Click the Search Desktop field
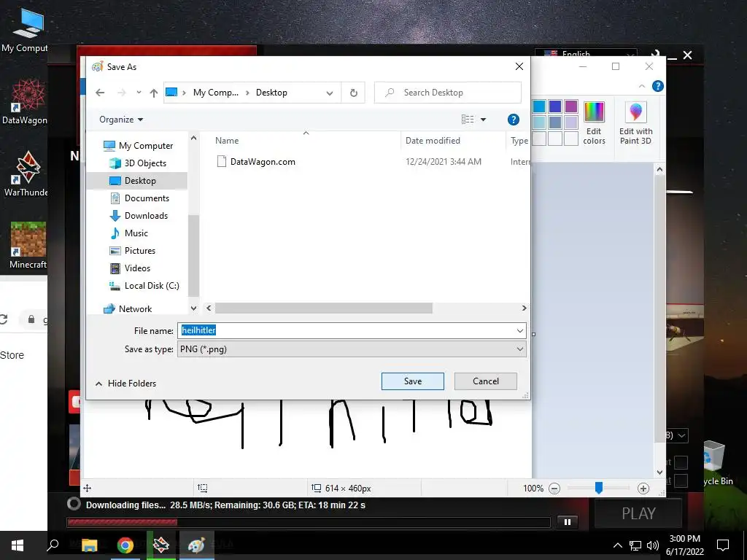This screenshot has width=747, height=560. point(448,93)
